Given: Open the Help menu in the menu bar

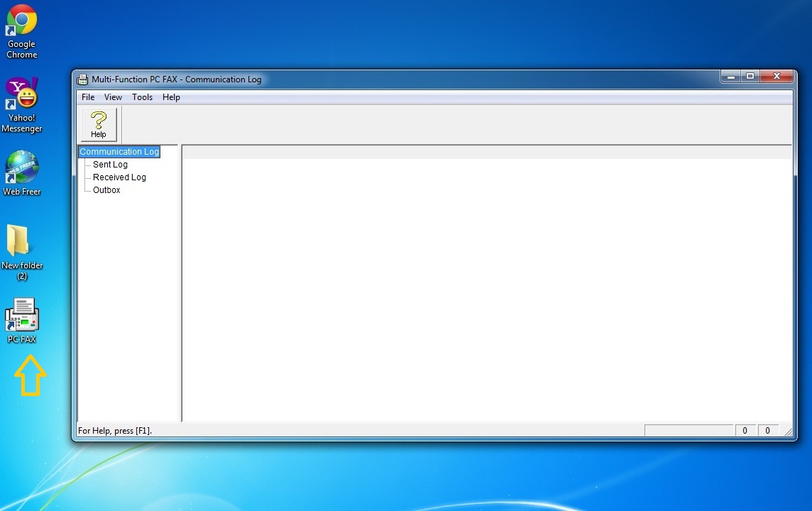Looking at the screenshot, I should (x=171, y=97).
